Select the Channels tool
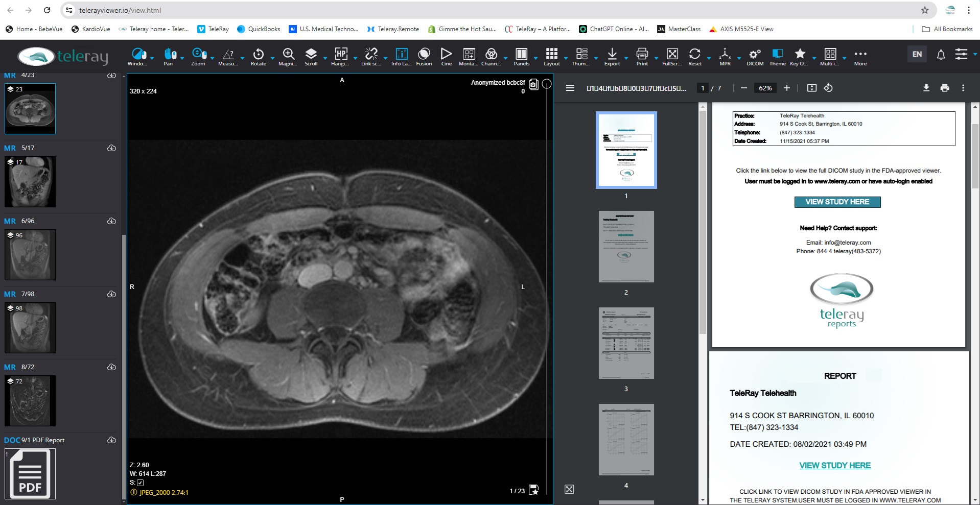980x505 pixels. (491, 56)
